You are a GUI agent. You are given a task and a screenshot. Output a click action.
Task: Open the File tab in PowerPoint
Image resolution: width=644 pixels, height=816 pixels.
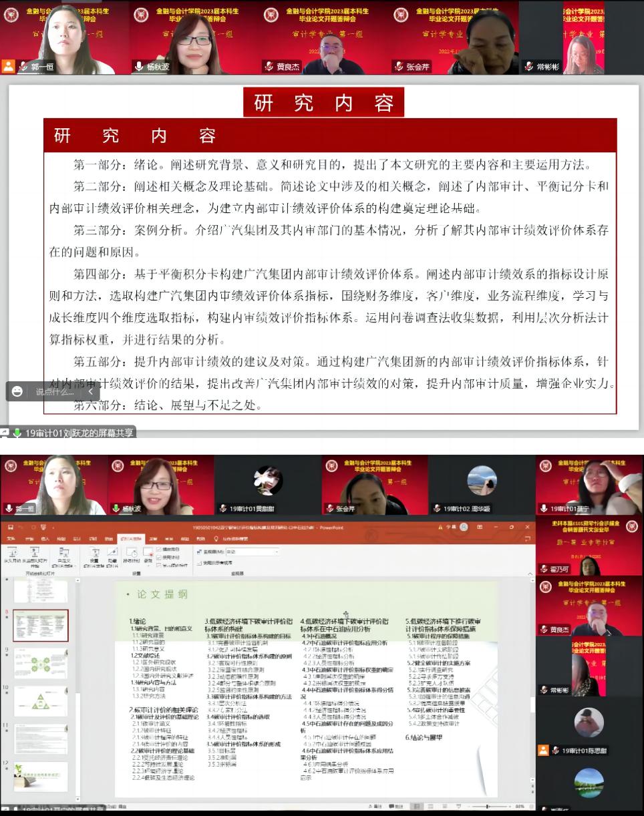11,538
